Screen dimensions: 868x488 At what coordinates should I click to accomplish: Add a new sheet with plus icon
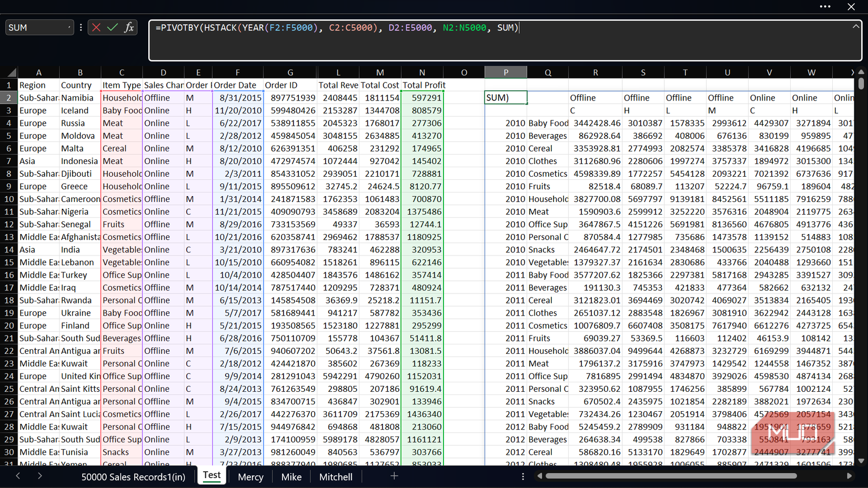(394, 476)
